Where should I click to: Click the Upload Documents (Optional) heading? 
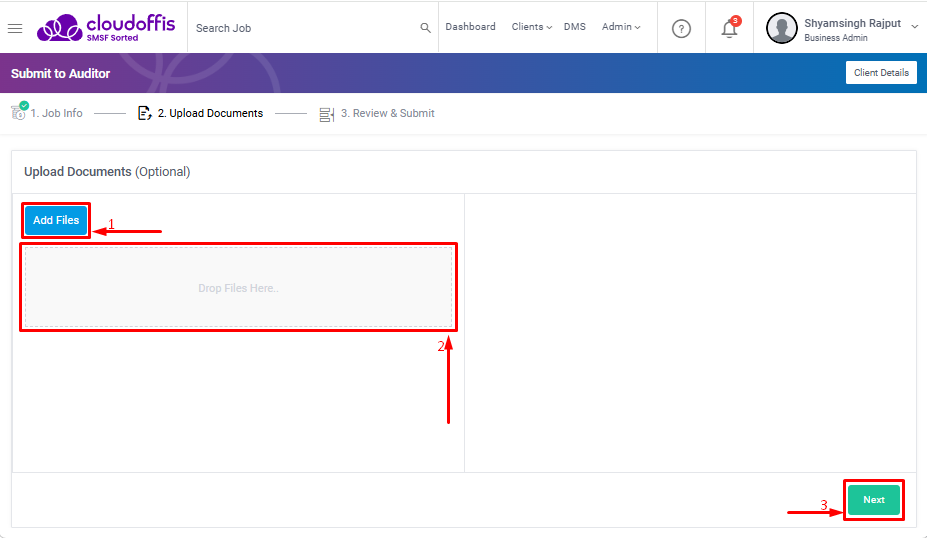tap(107, 171)
